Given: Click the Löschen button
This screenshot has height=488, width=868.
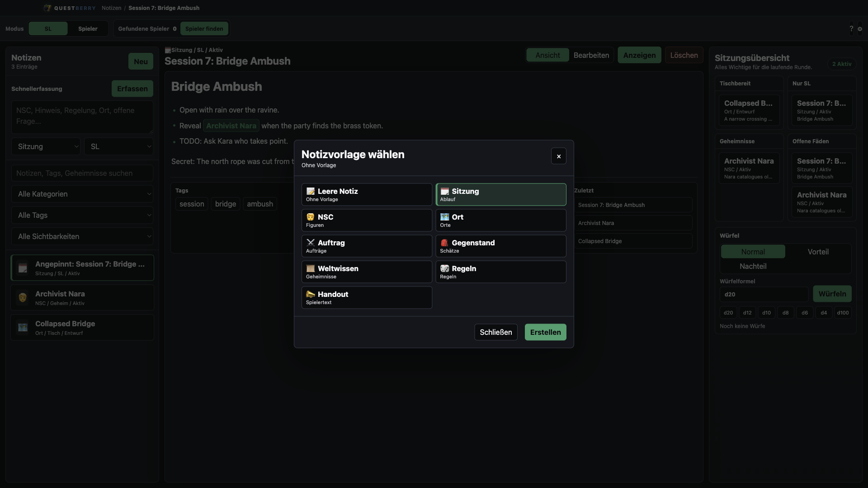Looking at the screenshot, I should (x=684, y=55).
